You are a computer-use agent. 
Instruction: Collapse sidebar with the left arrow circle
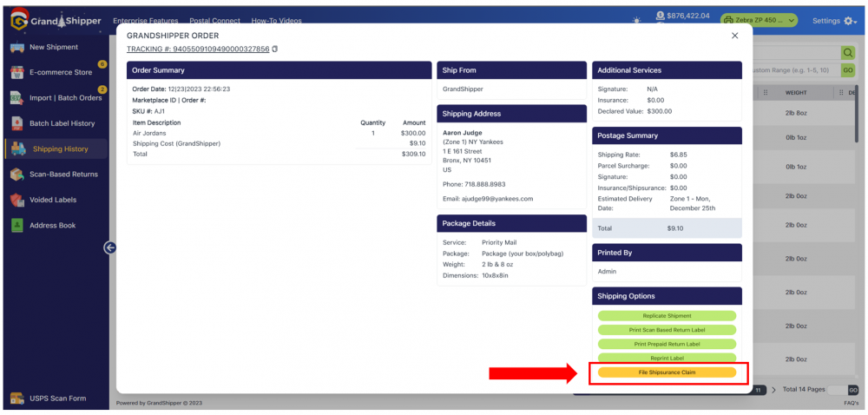pos(109,248)
